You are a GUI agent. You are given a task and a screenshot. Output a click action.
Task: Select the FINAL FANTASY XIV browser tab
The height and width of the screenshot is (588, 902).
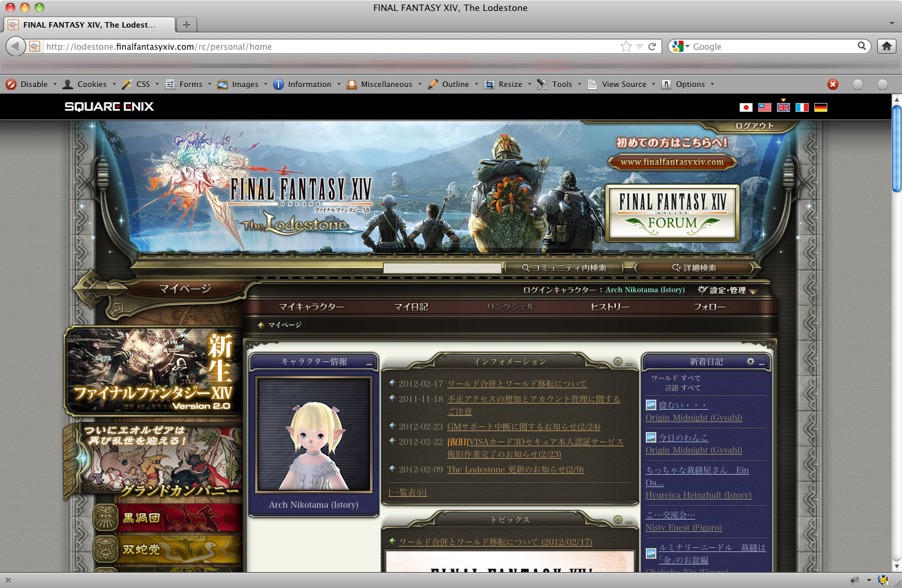(88, 25)
